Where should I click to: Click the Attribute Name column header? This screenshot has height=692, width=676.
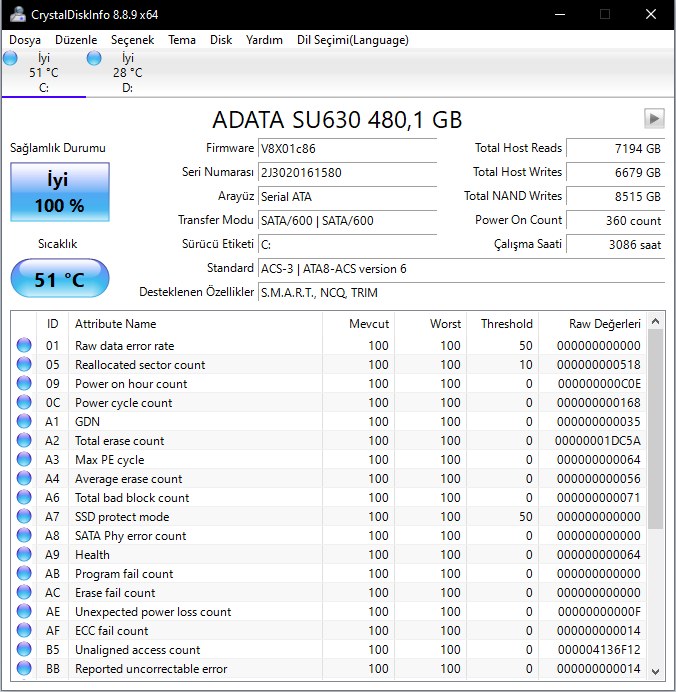116,324
